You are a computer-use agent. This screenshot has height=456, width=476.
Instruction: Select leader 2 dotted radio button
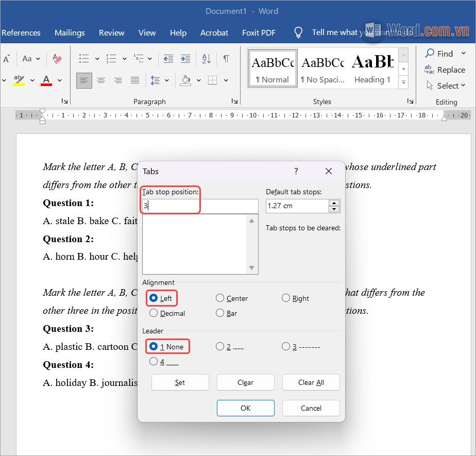(x=220, y=346)
